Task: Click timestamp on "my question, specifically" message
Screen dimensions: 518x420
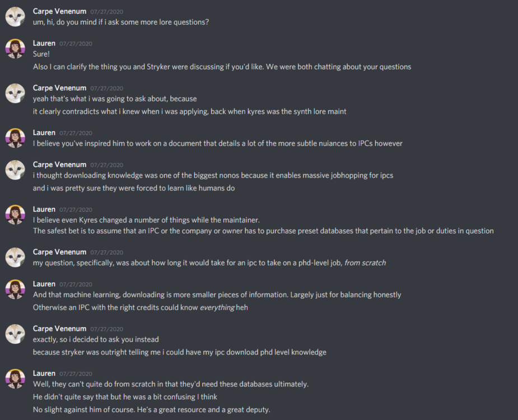Action: [x=106, y=253]
